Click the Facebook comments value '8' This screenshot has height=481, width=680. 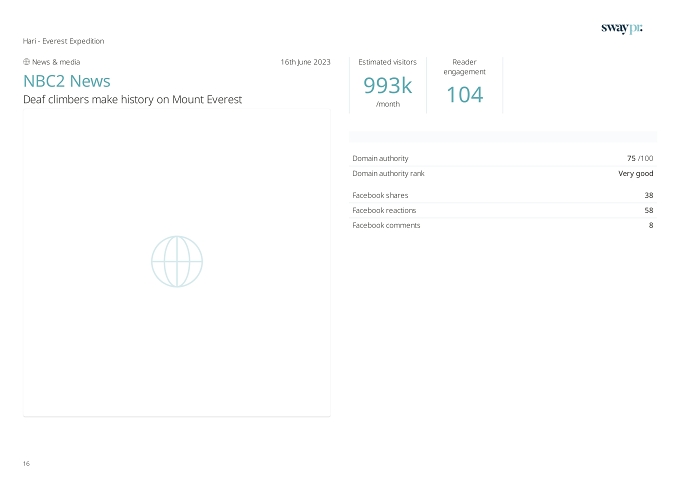651,225
